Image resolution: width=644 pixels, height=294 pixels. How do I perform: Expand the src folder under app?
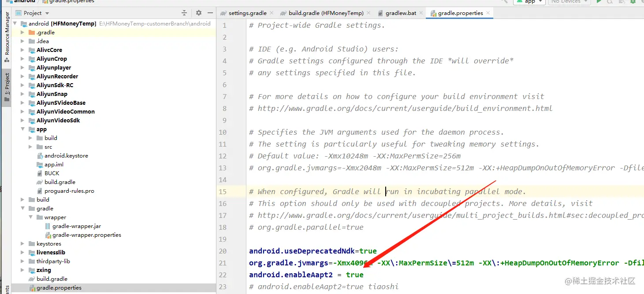coord(30,147)
